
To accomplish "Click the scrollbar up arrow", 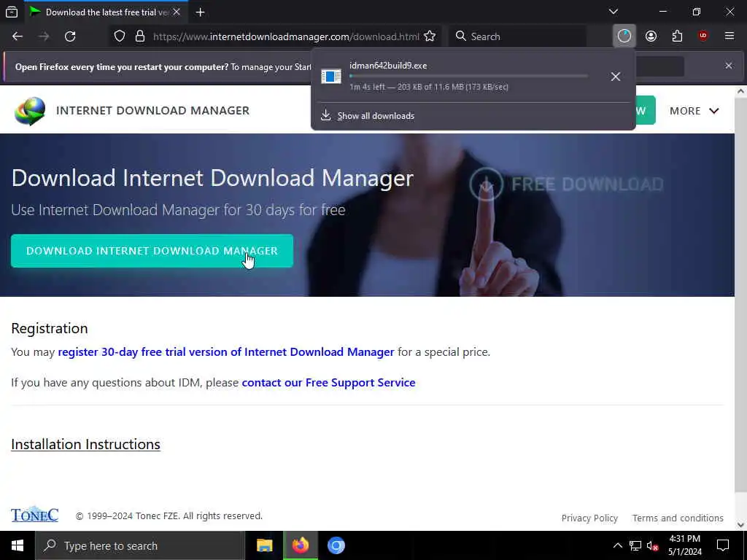I will 740,91.
